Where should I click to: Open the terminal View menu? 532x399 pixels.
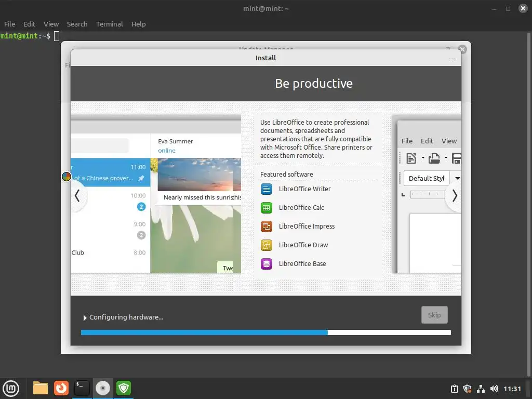pyautogui.click(x=51, y=24)
